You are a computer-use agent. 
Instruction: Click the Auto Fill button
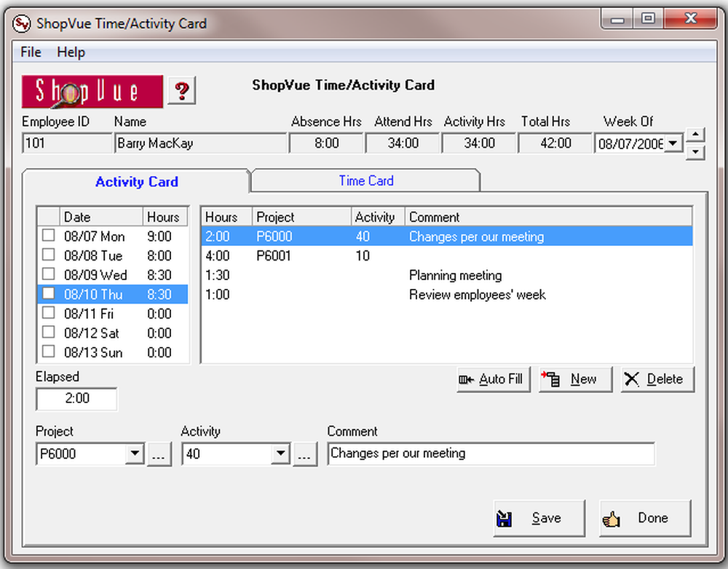tap(493, 379)
